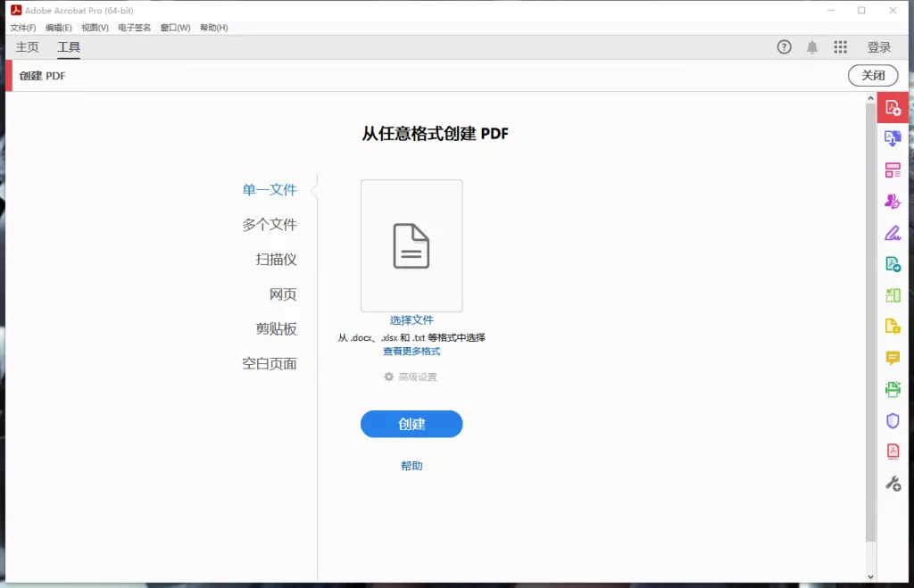Switch to the 工具 tab
914x588 pixels.
69,47
